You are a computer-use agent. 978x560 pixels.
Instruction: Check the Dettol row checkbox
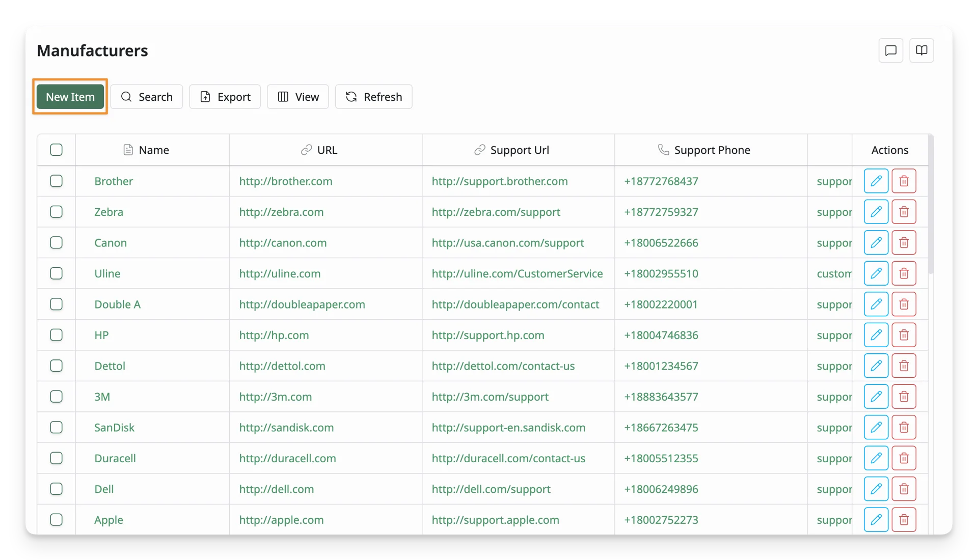click(56, 366)
